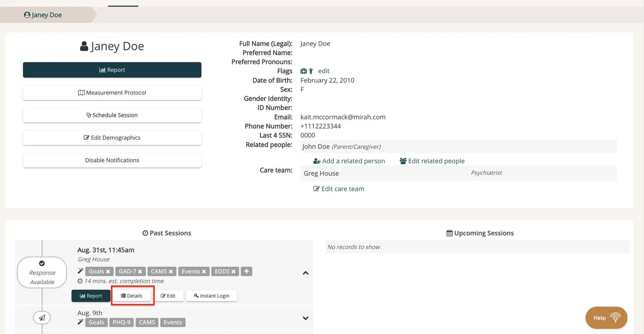
Task: Click Add a related person
Action: pyautogui.click(x=348, y=161)
